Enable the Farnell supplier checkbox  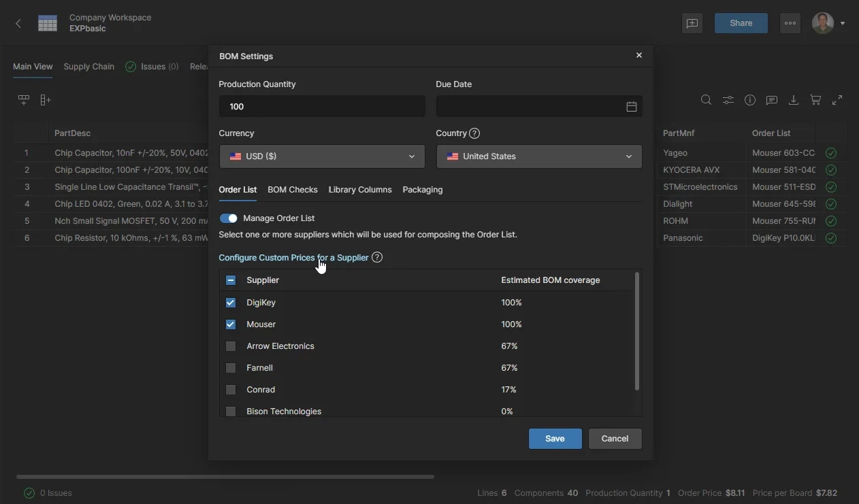click(x=231, y=368)
